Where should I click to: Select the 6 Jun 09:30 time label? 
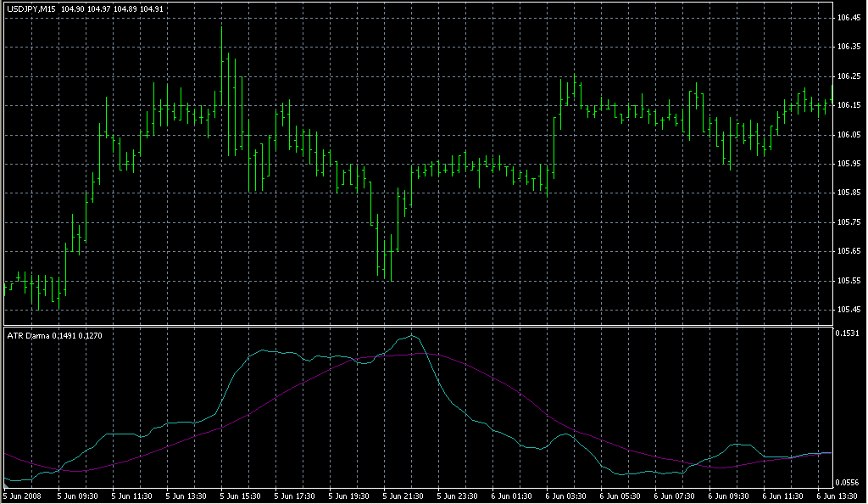729,496
